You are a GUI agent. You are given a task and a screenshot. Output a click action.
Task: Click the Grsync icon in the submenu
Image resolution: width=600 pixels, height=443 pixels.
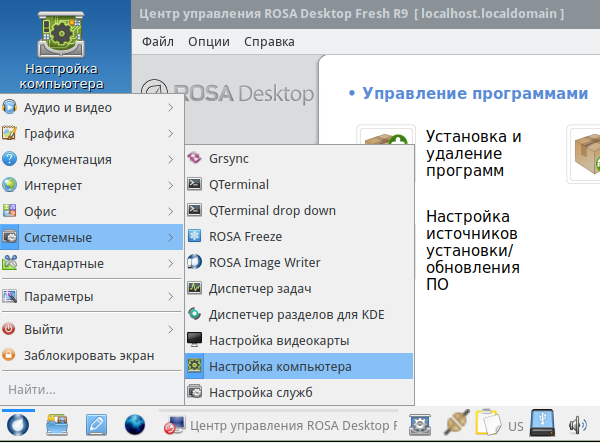pos(194,158)
